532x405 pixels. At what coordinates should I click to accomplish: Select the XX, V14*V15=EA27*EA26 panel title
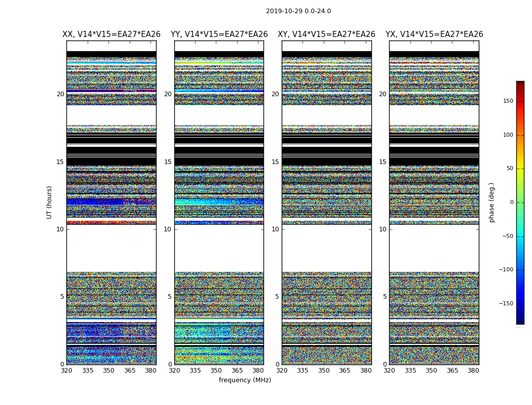pyautogui.click(x=111, y=34)
